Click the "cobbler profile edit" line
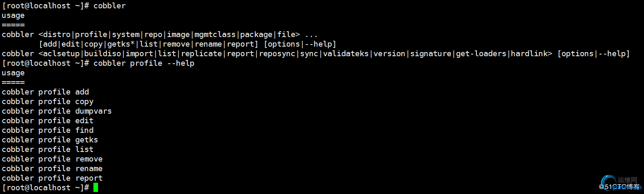Screen dimensions: 644x194 48,121
